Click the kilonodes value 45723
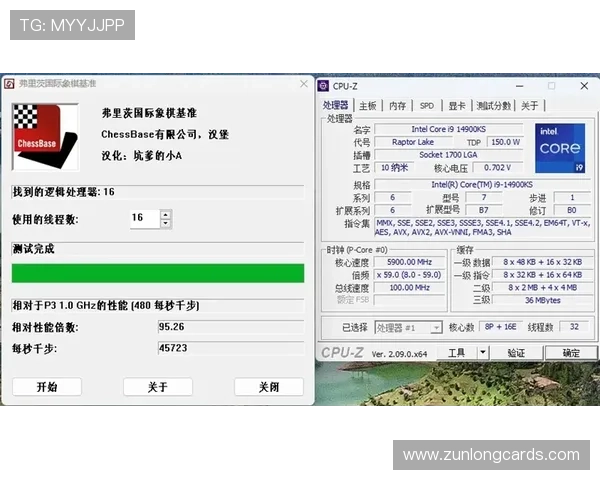600x480 pixels. pos(231,348)
